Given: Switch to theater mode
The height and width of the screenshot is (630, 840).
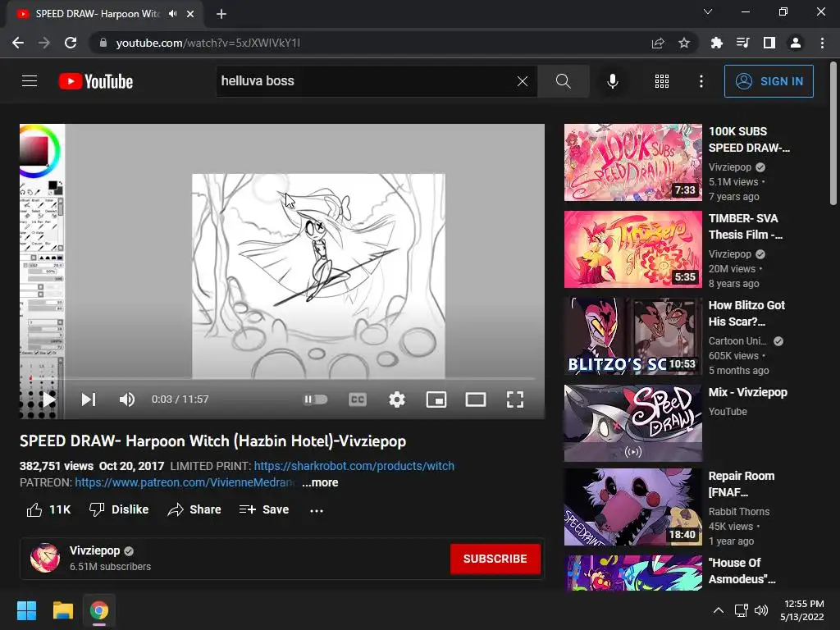Looking at the screenshot, I should coord(475,399).
